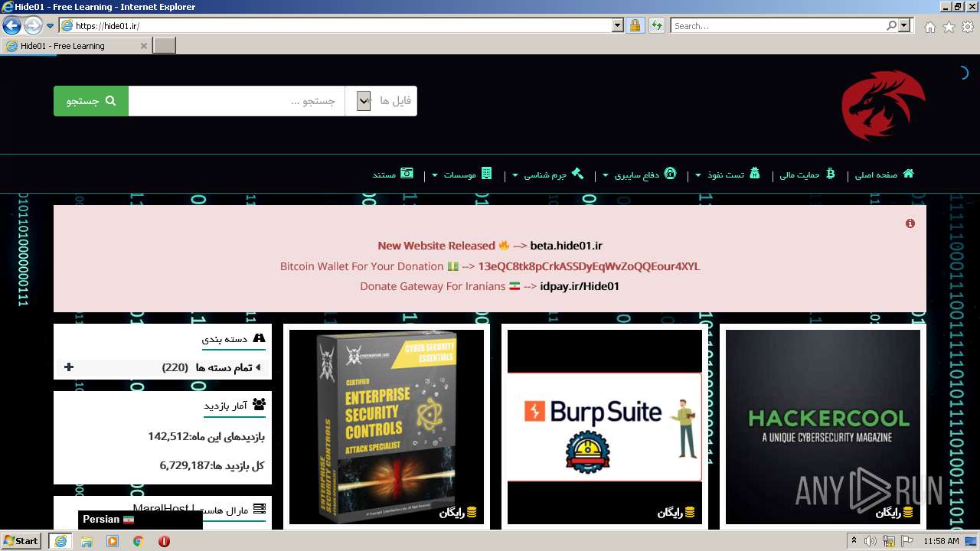Open the Burp Suite course thumbnail
980x551 pixels.
click(x=605, y=427)
